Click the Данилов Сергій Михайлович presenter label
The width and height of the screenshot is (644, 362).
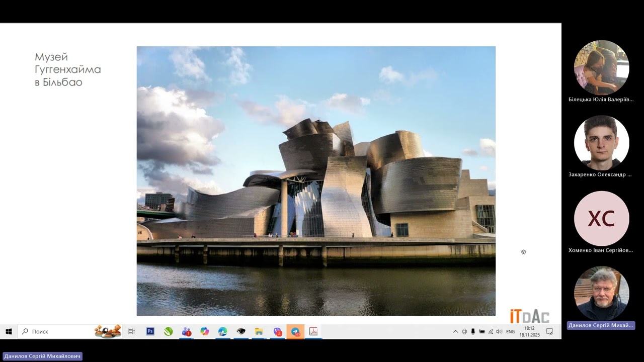click(42, 356)
